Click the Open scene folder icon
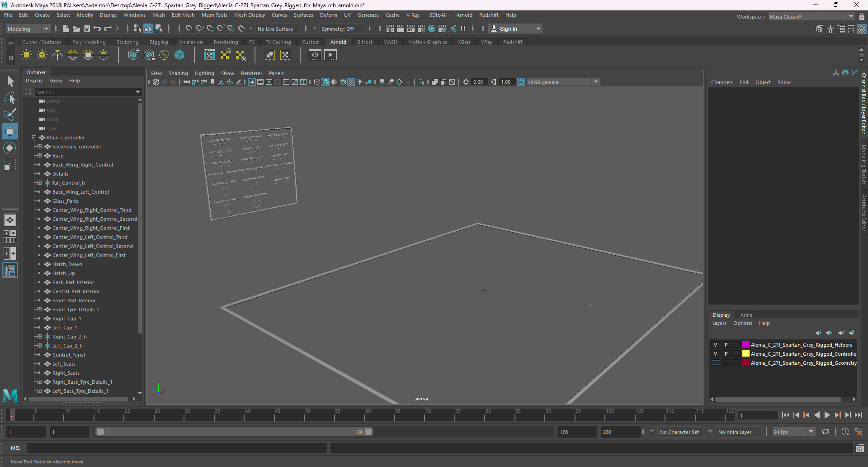Viewport: 868px width, 467px height. point(76,29)
